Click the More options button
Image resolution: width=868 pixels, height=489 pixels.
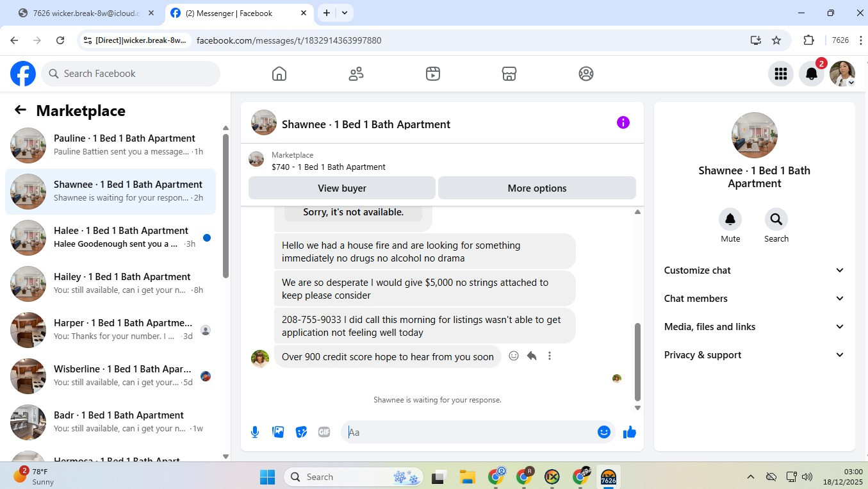537,188
